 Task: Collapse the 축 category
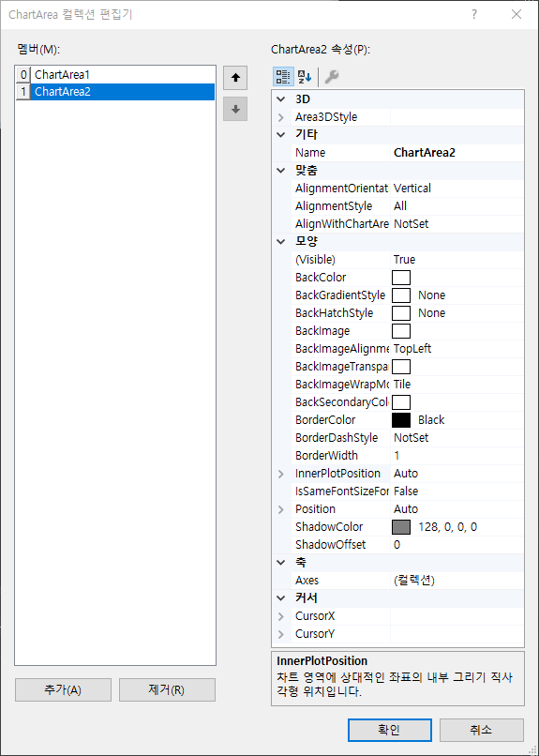(x=281, y=563)
